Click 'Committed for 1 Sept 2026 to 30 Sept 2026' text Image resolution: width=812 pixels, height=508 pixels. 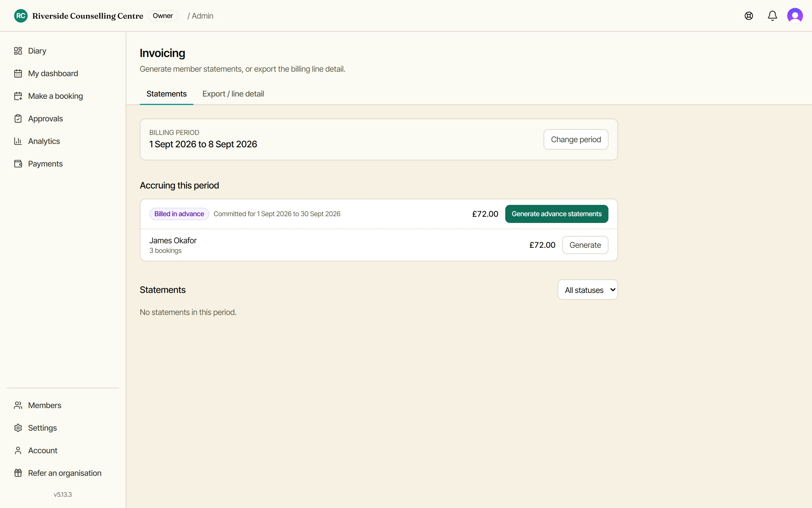point(277,214)
